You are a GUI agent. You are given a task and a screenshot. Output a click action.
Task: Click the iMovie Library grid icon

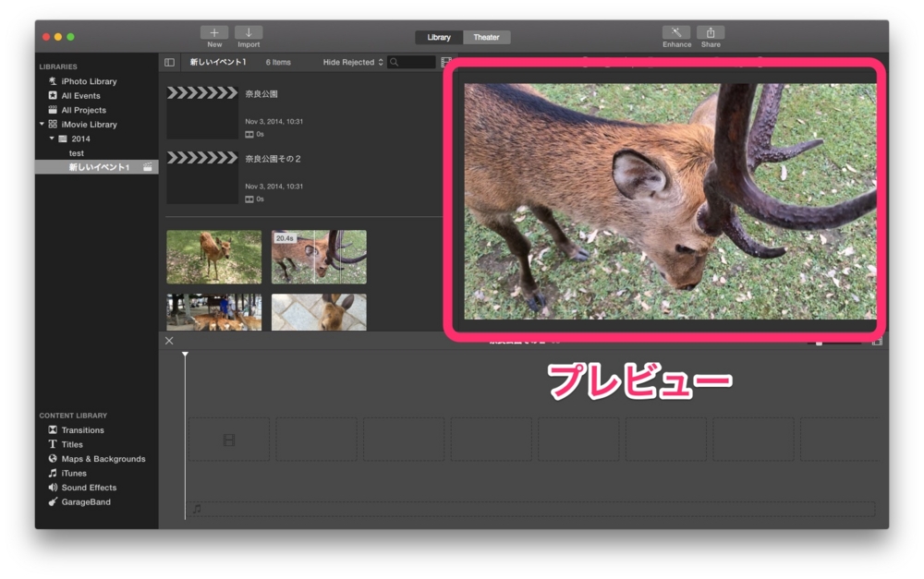pyautogui.click(x=53, y=125)
